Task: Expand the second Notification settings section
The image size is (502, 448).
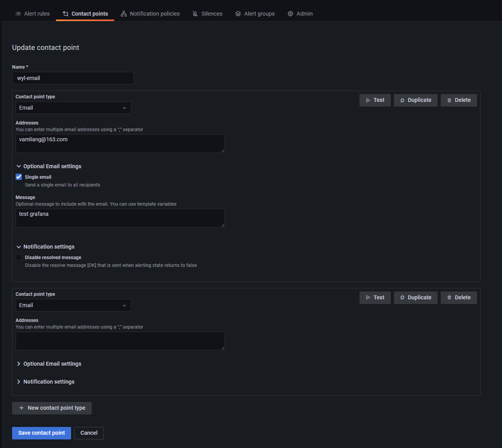Action: pos(45,382)
